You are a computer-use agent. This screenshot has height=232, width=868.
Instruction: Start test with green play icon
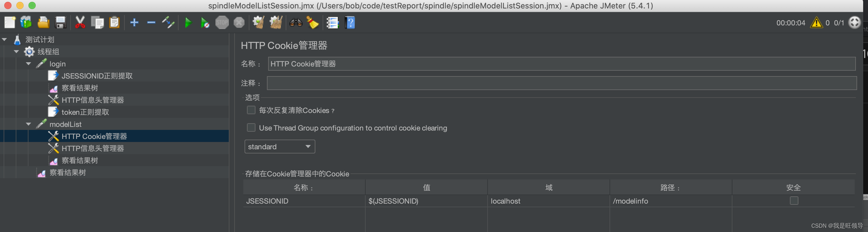tap(188, 23)
